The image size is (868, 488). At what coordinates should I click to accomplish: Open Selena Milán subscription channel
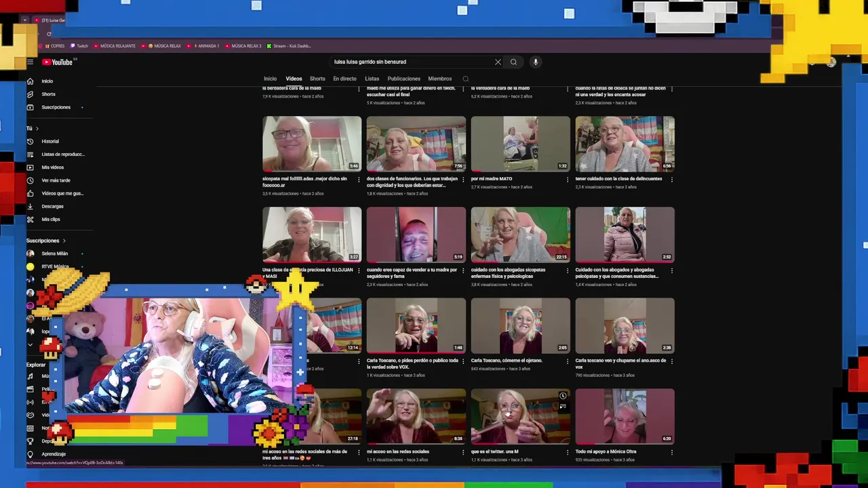pos(54,253)
